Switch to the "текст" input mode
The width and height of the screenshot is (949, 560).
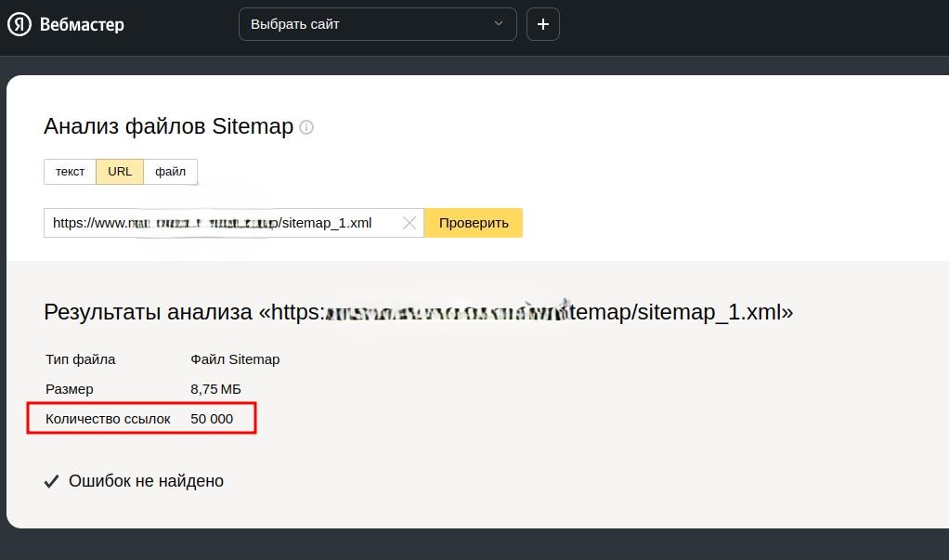pyautogui.click(x=70, y=172)
